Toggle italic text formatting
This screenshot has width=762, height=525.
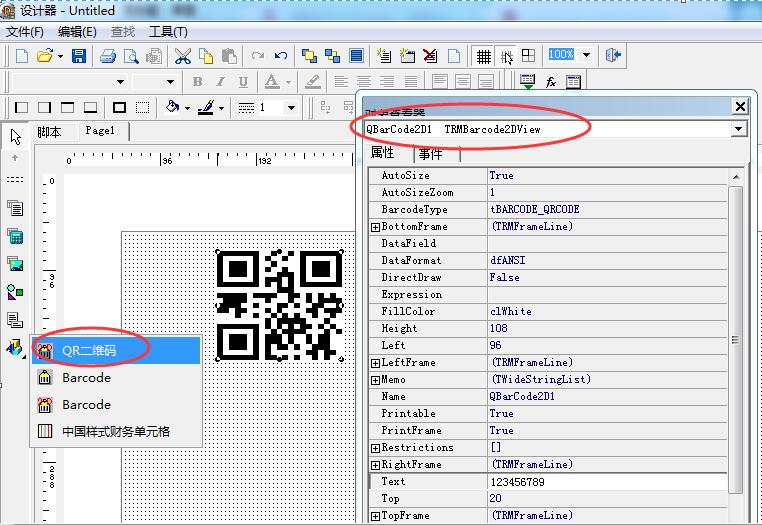[x=220, y=82]
